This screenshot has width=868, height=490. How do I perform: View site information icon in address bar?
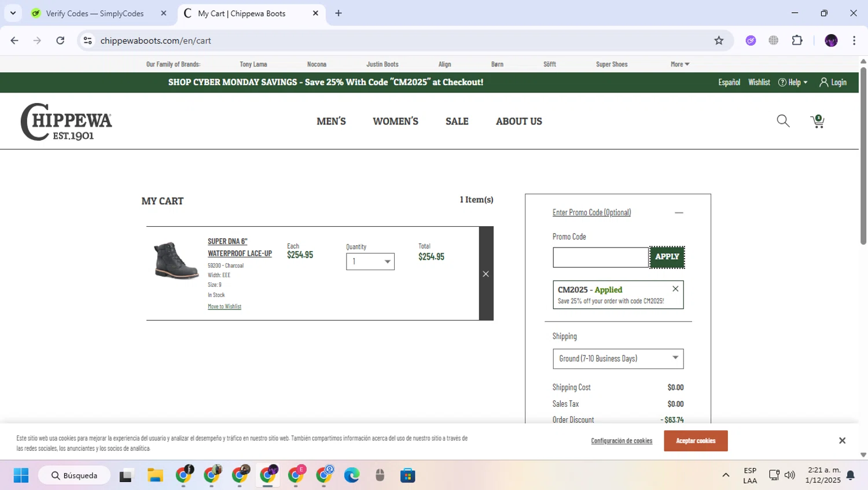(87, 40)
